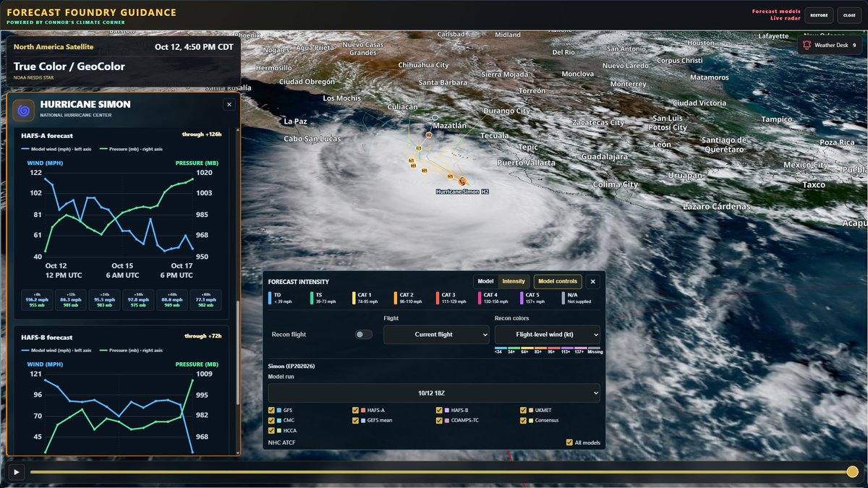Screen dimensions: 868x488
Task: Click the Mazatlán city label on map
Action: [449, 126]
